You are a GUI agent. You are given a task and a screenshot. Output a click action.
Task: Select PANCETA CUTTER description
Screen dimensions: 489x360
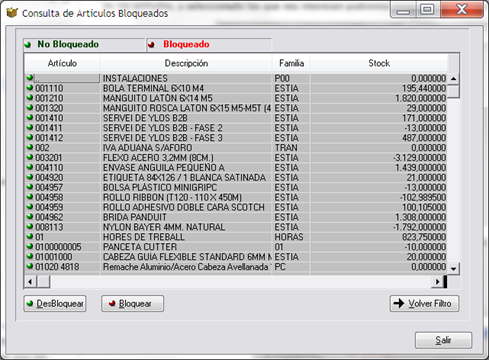[140, 247]
